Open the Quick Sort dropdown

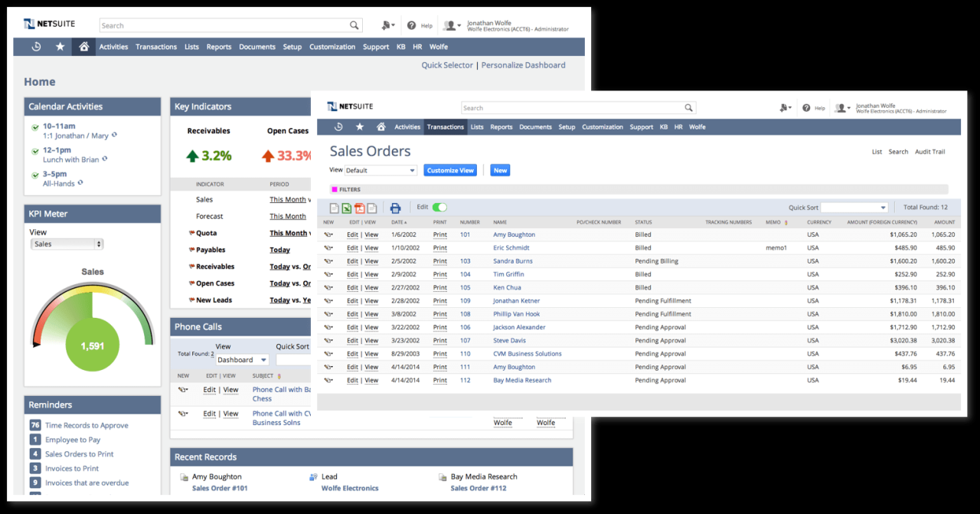pyautogui.click(x=854, y=207)
